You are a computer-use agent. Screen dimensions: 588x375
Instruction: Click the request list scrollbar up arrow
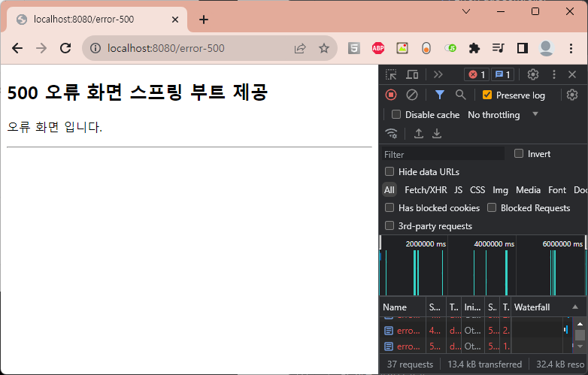(x=580, y=324)
